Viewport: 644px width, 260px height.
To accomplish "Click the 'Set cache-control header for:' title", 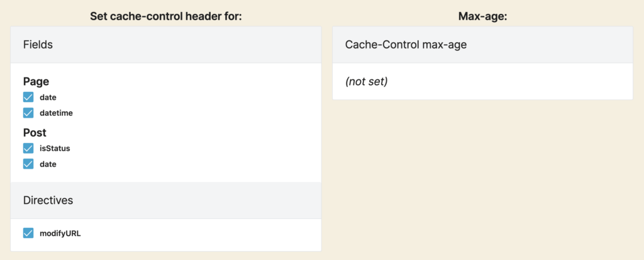I will tap(166, 16).
